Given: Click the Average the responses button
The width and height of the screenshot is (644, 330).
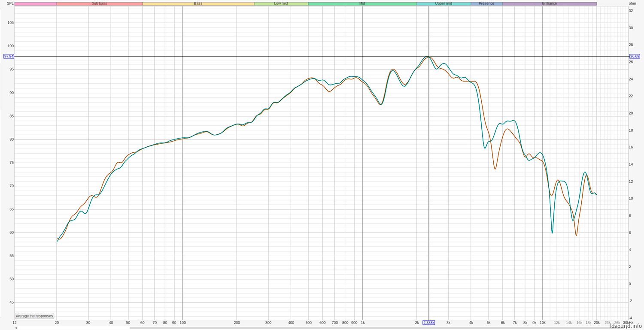Looking at the screenshot, I should pos(34,316).
